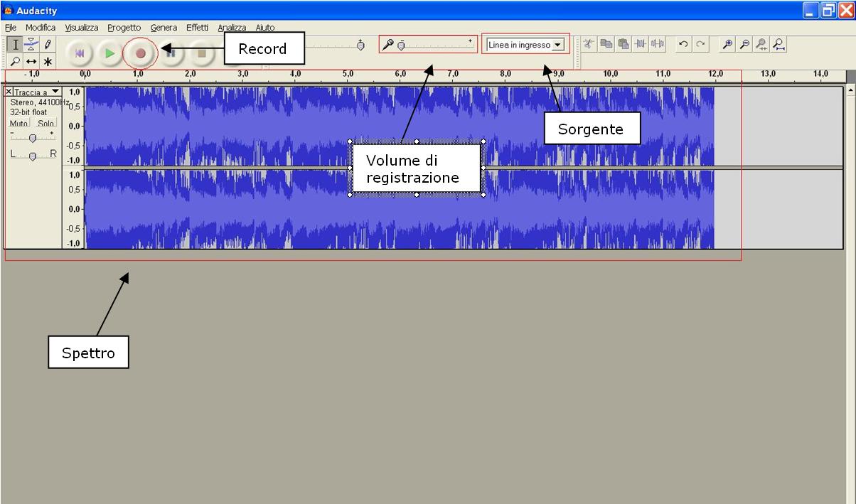Select the Zoom magnifier tool
The width and height of the screenshot is (856, 504).
pyautogui.click(x=16, y=62)
